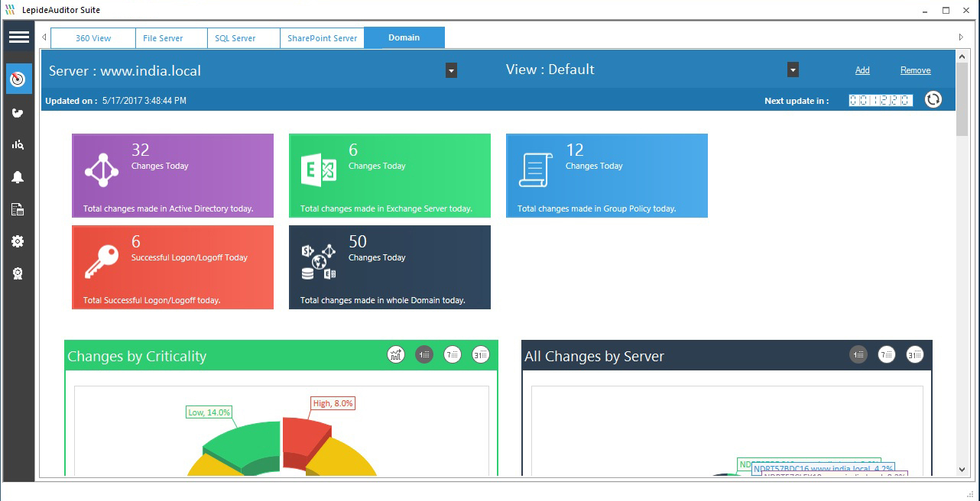Viewport: 980px width, 501px height.
Task: Open the bird-shaped sidebar icon
Action: pos(18,113)
